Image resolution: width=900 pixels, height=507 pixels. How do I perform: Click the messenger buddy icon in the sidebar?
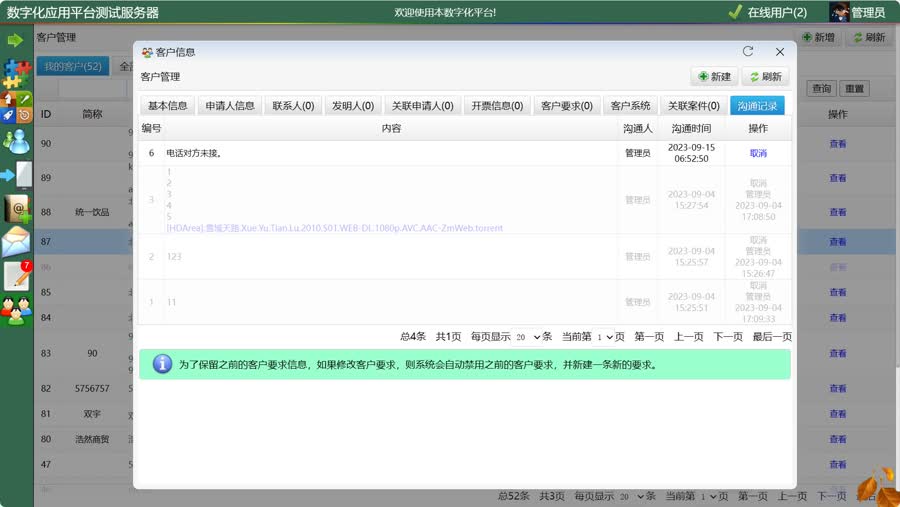coord(16,141)
